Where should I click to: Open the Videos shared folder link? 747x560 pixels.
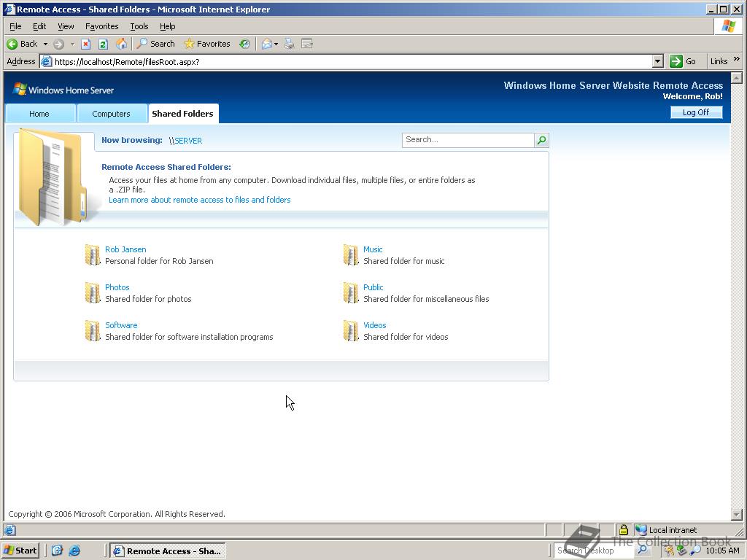[374, 325]
